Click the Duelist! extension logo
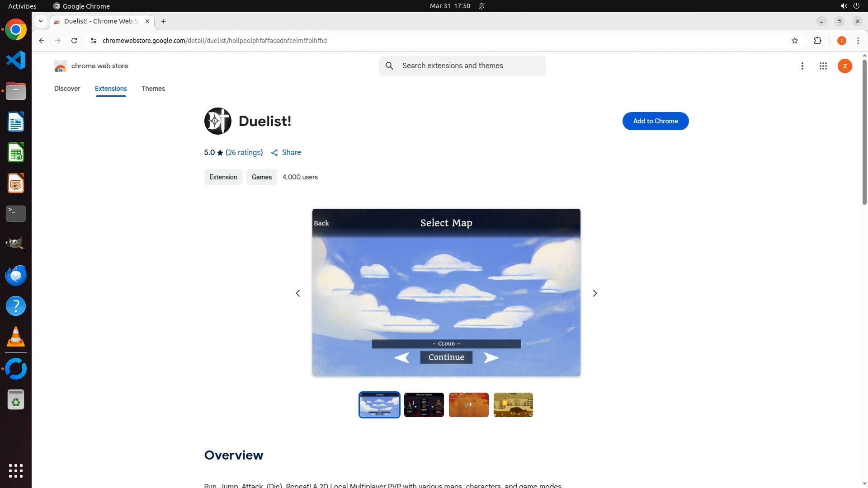Viewport: 868px width, 488px height. [x=217, y=121]
